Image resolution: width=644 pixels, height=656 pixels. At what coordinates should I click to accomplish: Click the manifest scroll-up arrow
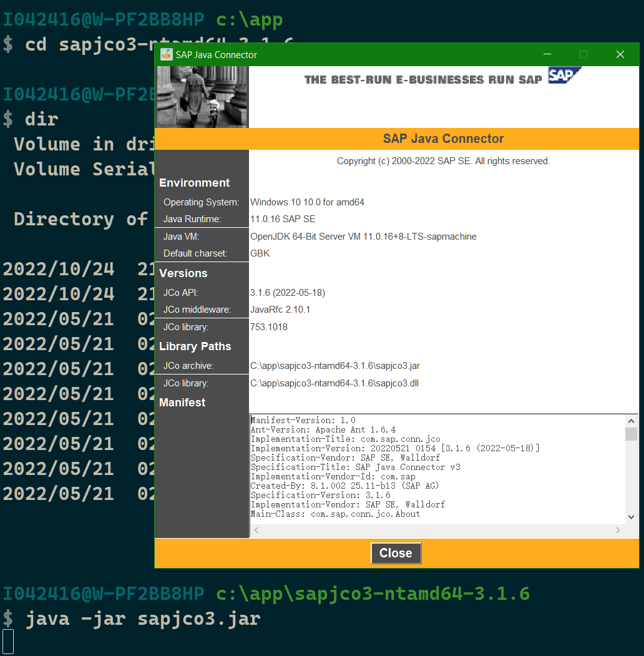click(631, 421)
